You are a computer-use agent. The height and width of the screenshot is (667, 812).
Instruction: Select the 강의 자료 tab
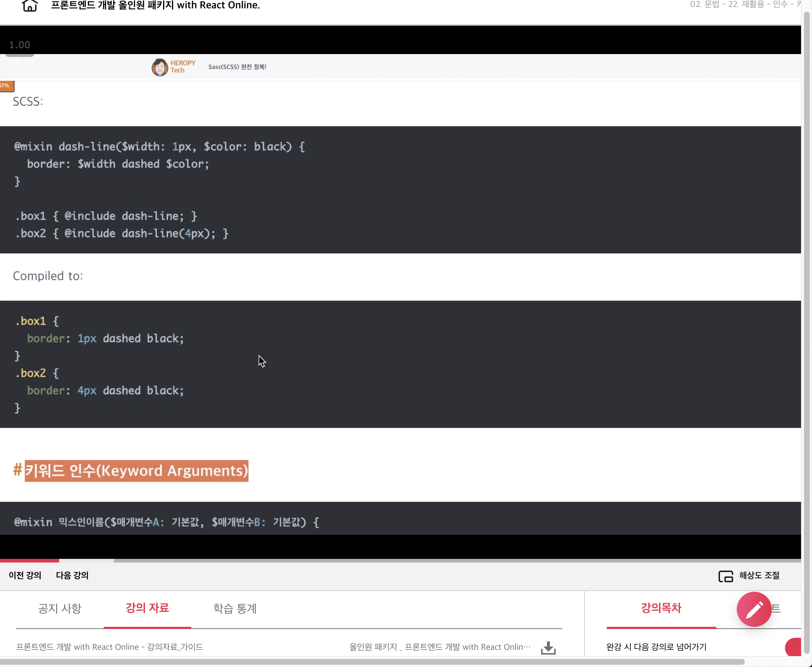click(x=147, y=608)
